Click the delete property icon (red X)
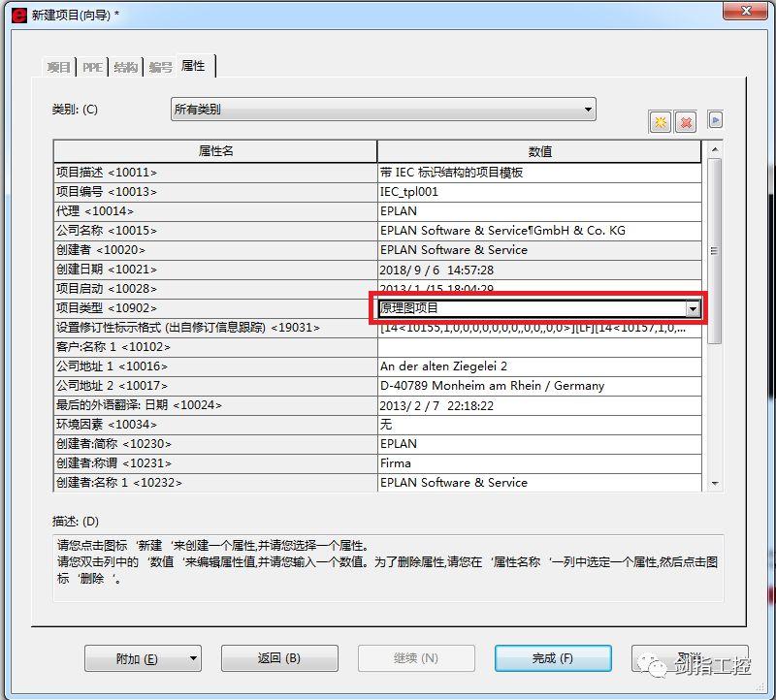This screenshot has height=700, width=776. click(x=684, y=120)
